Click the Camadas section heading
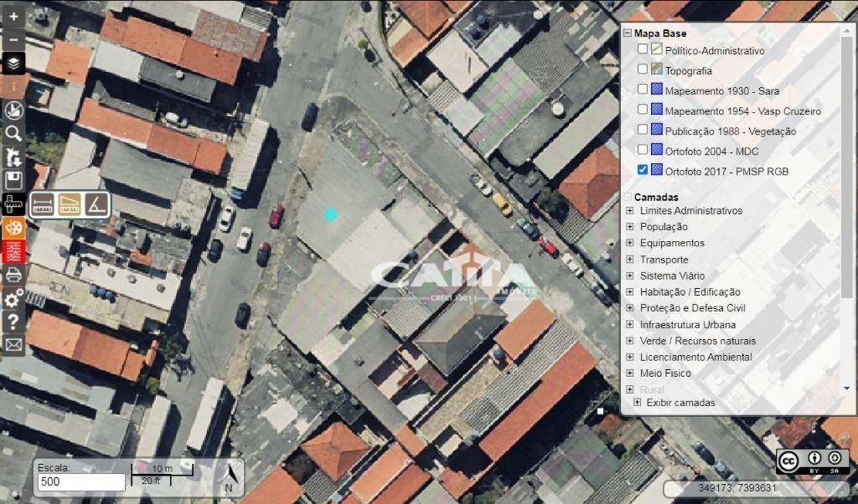858x504 pixels. tap(656, 197)
